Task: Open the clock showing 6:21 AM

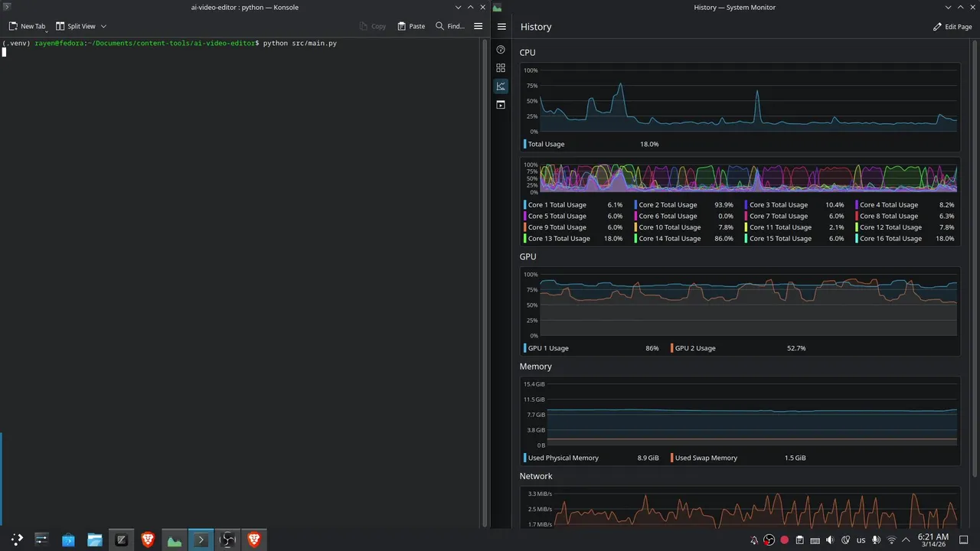Action: (x=933, y=540)
